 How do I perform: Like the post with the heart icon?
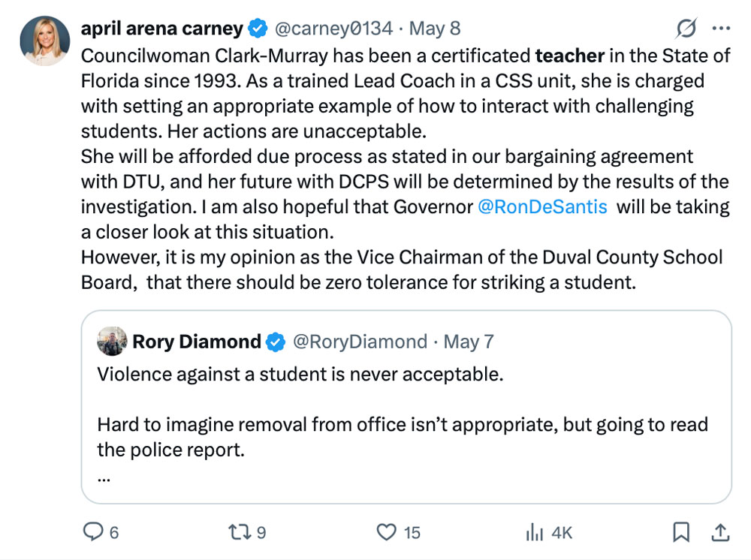point(387,531)
